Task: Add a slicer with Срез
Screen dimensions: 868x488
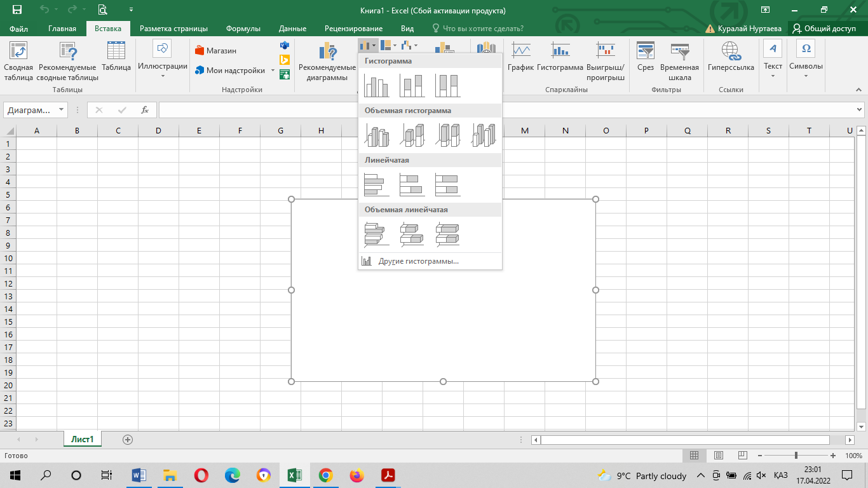Action: (646, 57)
